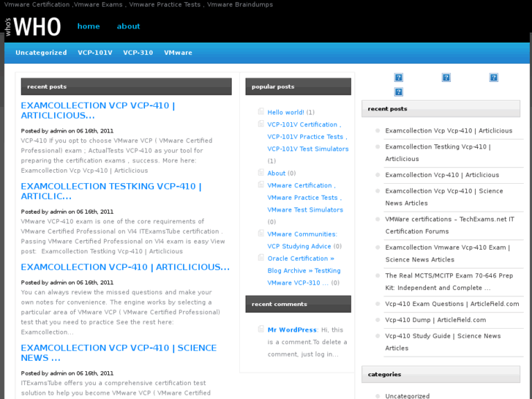Screen dimensions: 532x399
Task: Open sidebar link Examcollection Vcp-410 | Articlicious
Action: pos(442,175)
